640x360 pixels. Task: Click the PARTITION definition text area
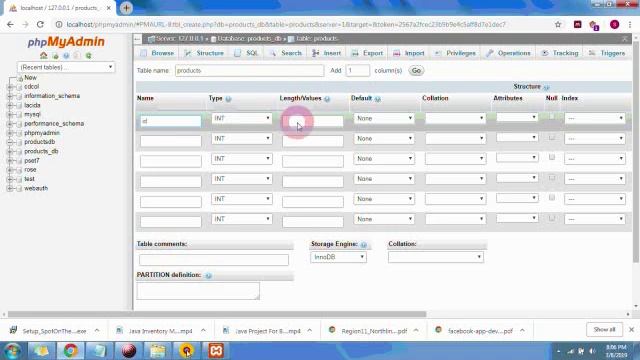[x=198, y=291]
